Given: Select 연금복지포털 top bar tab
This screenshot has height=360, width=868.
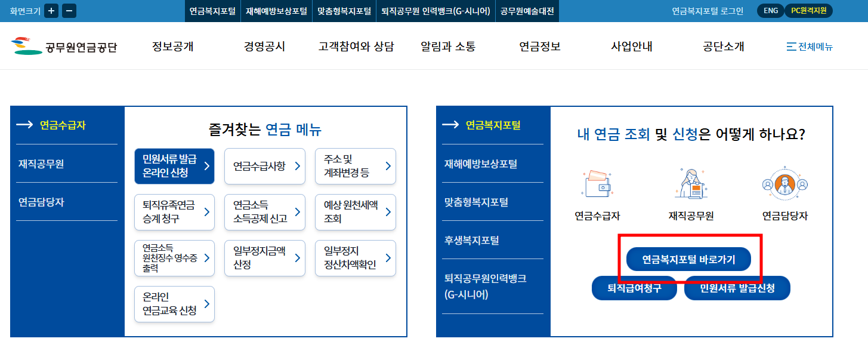Looking at the screenshot, I should point(212,11).
